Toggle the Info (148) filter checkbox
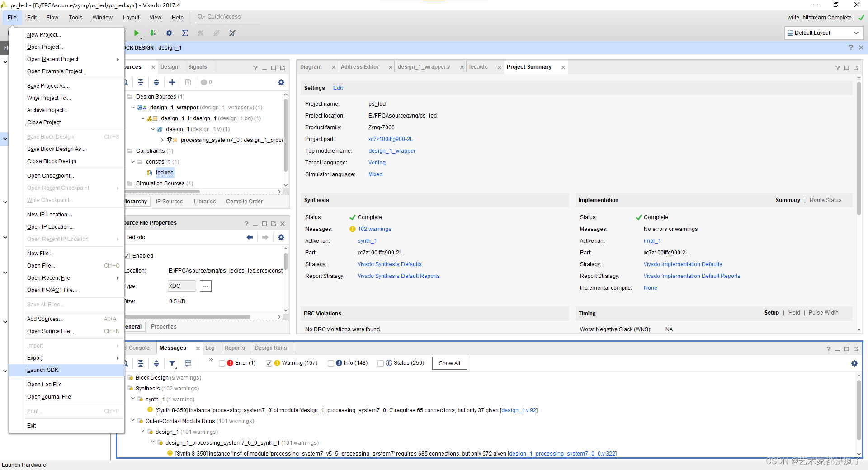This screenshot has width=868, height=470. [x=331, y=363]
